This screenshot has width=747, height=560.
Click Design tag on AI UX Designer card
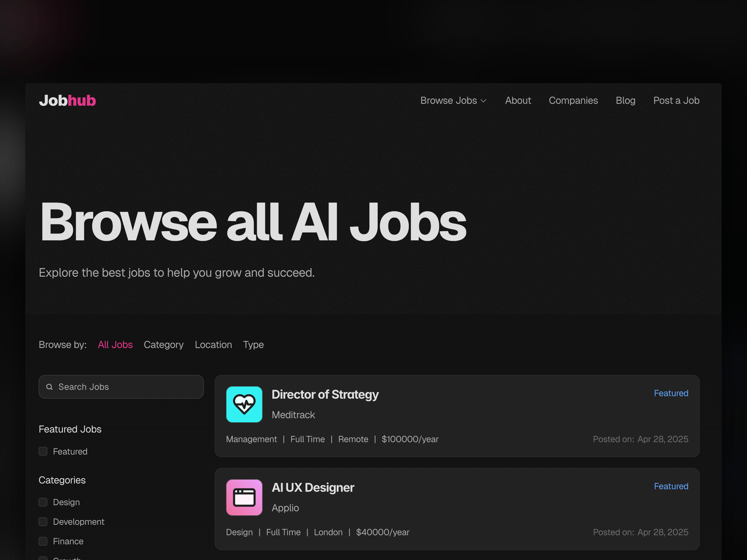pyautogui.click(x=239, y=532)
